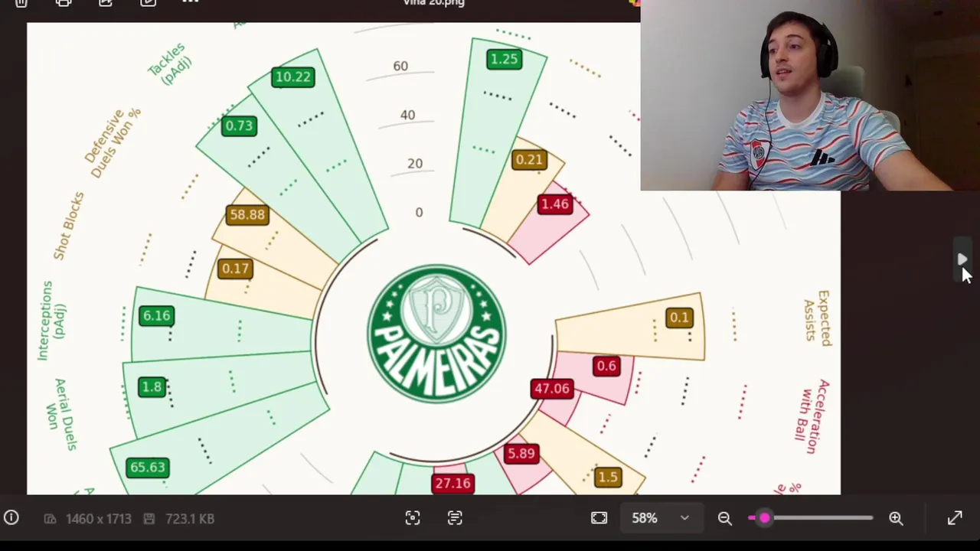This screenshot has height=551, width=980.
Task: Click the 0.6 value label
Action: [606, 366]
